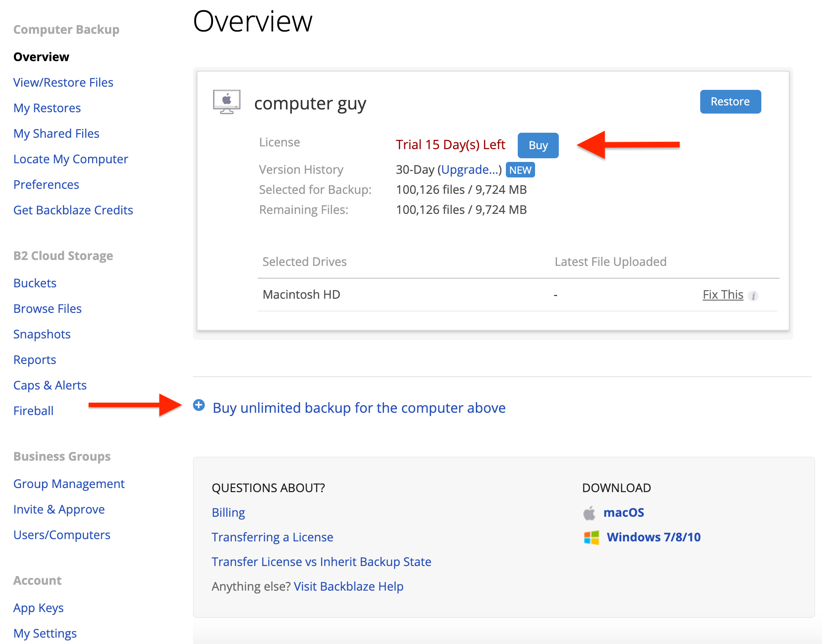Screen dimensions: 822x644
Task: Open Browse Files under B2 Cloud Storage
Action: (47, 309)
